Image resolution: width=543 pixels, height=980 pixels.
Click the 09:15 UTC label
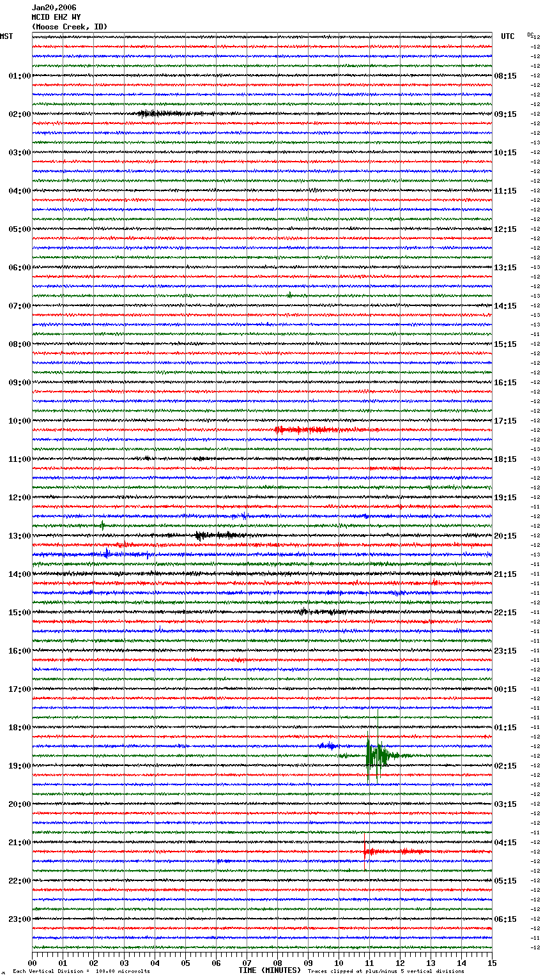[x=505, y=114]
